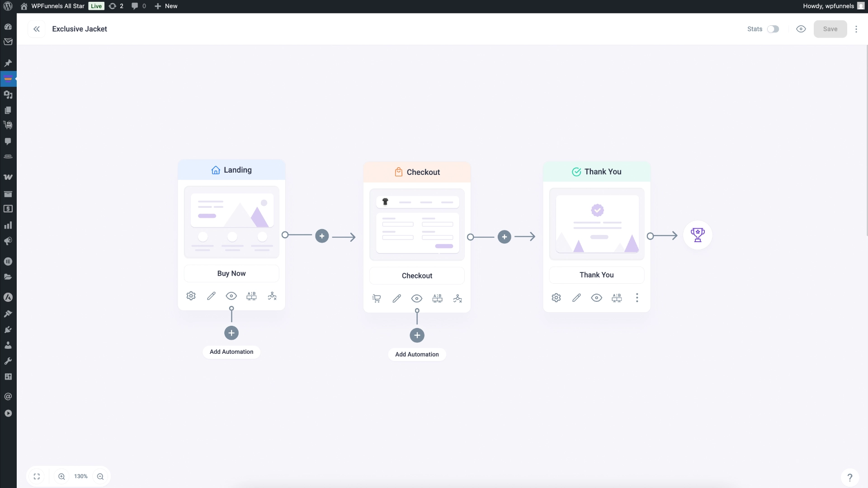Image resolution: width=868 pixels, height=488 pixels.
Task: Open the three-dot menu on Thank You step
Action: 637,298
